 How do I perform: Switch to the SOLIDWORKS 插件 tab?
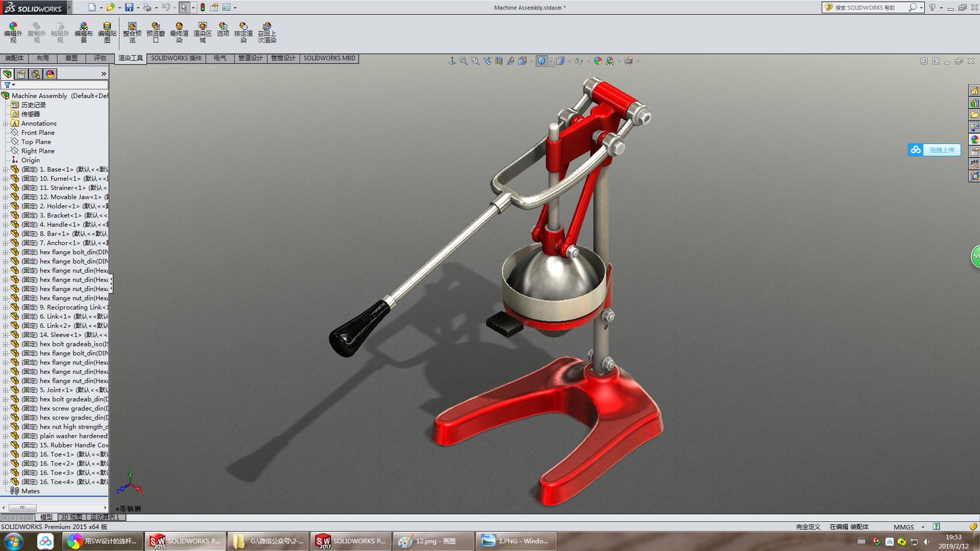[176, 58]
